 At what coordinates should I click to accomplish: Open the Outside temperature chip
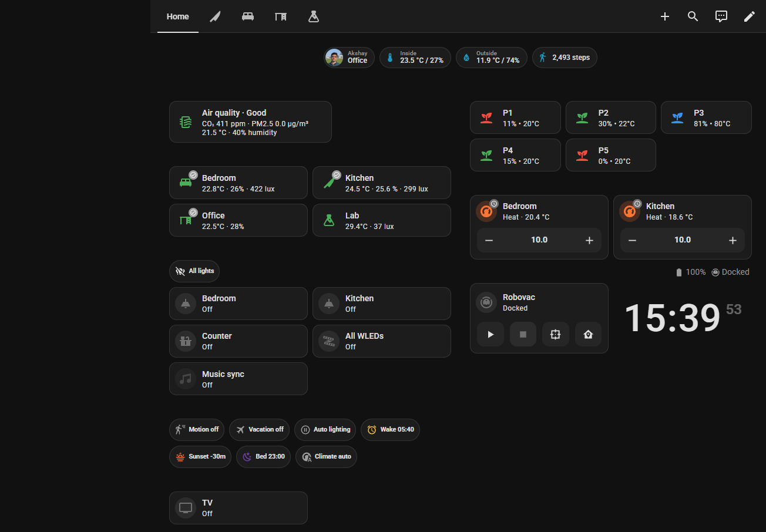(492, 58)
